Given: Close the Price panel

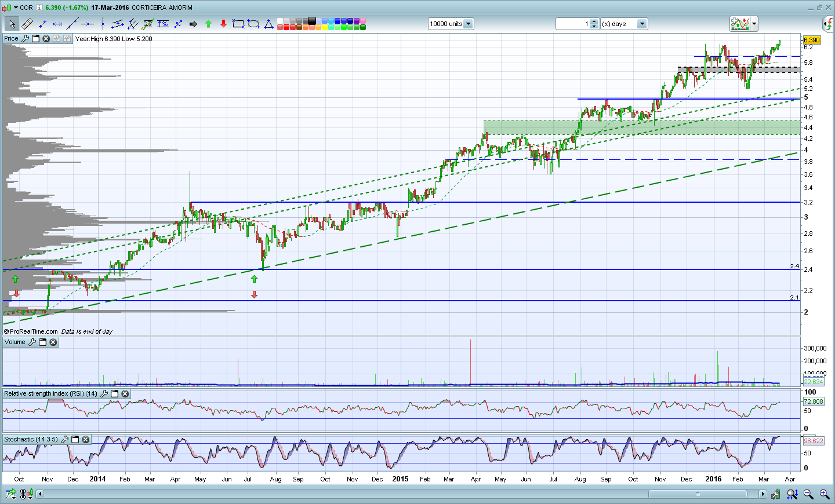Looking at the screenshot, I should tap(46, 39).
